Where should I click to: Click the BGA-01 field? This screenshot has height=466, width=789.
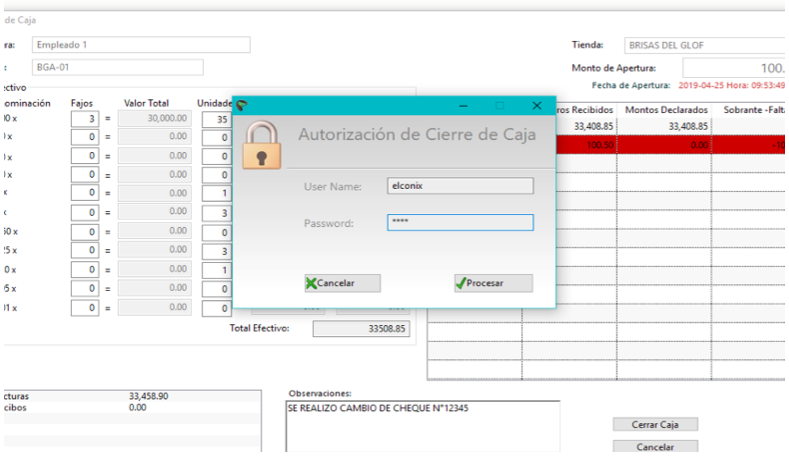pos(118,67)
